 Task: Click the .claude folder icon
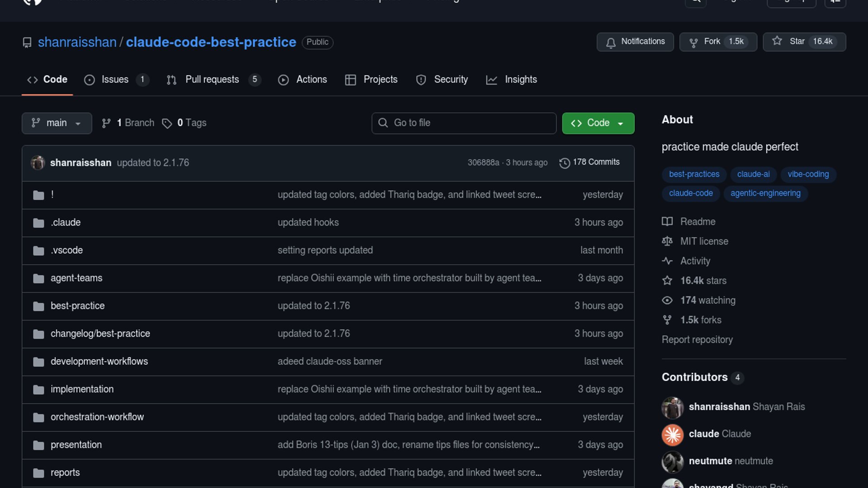(38, 223)
